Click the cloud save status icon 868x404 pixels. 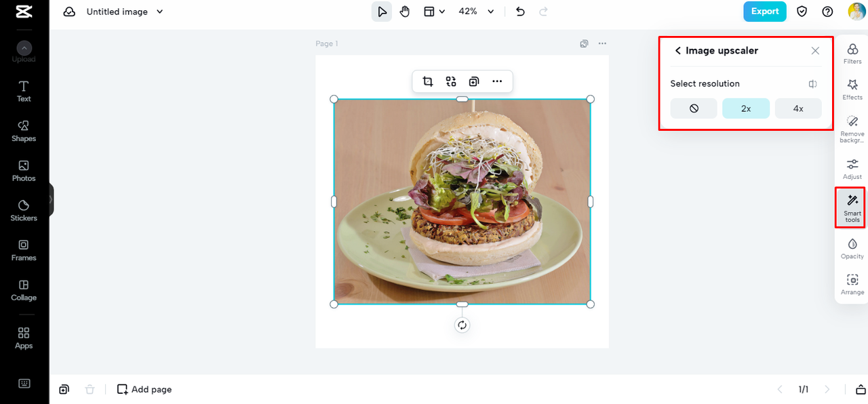69,12
